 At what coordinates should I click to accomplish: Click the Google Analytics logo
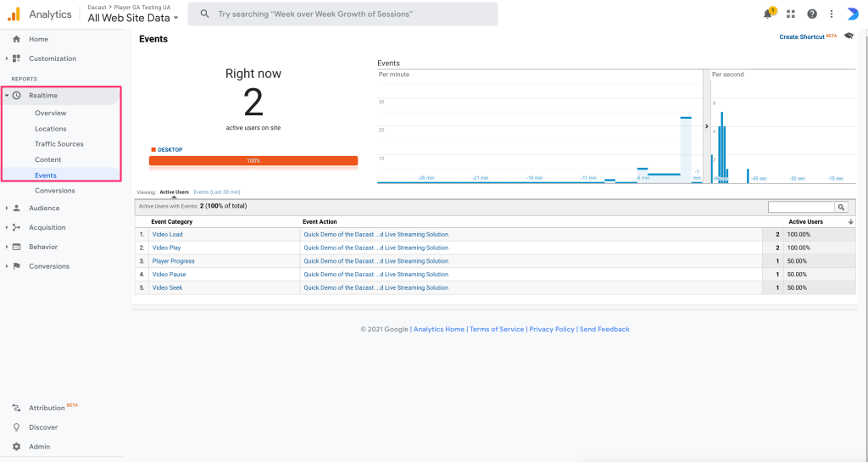(x=14, y=14)
